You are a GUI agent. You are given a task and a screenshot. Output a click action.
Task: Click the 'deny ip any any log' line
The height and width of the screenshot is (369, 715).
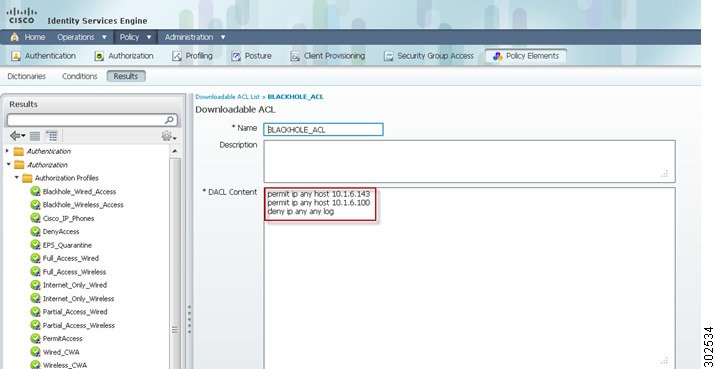(x=301, y=212)
